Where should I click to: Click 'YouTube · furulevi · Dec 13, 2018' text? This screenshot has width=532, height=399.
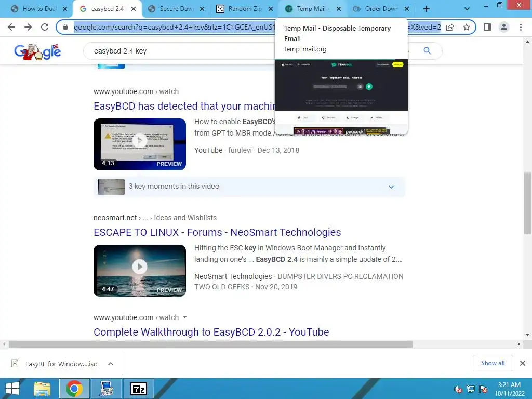click(x=247, y=150)
